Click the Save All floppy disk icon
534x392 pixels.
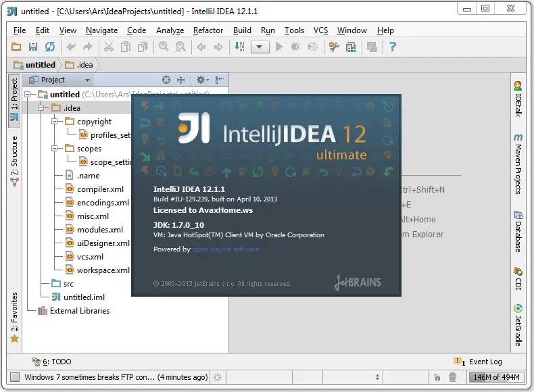click(33, 47)
